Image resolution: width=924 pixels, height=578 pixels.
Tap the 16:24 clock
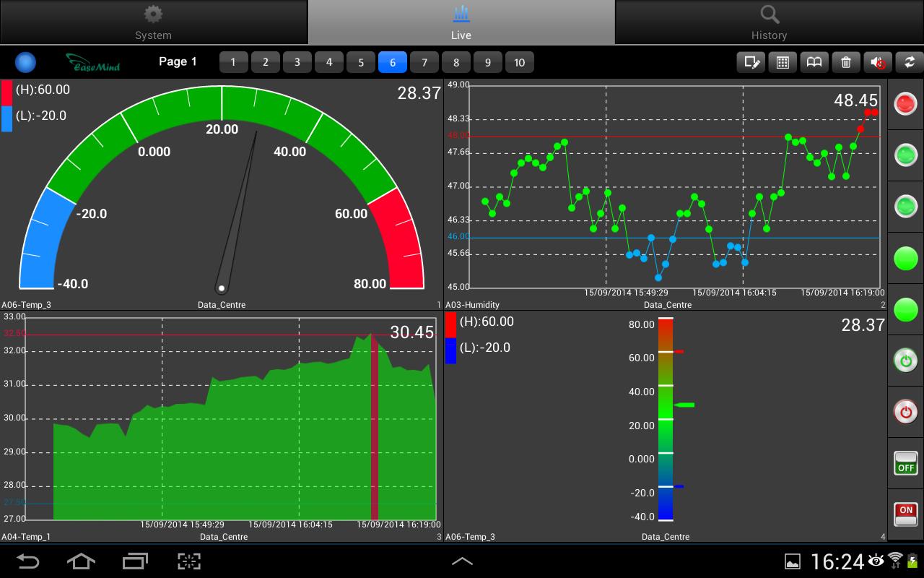coord(837,561)
